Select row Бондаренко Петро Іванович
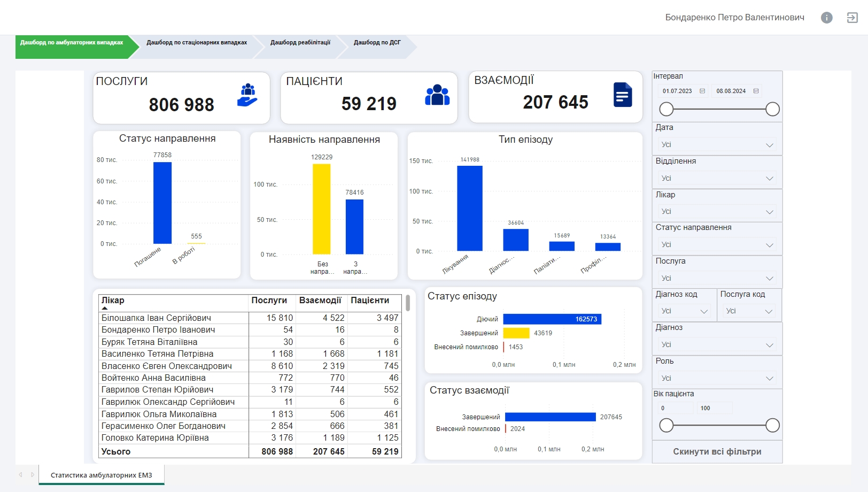 coord(250,330)
